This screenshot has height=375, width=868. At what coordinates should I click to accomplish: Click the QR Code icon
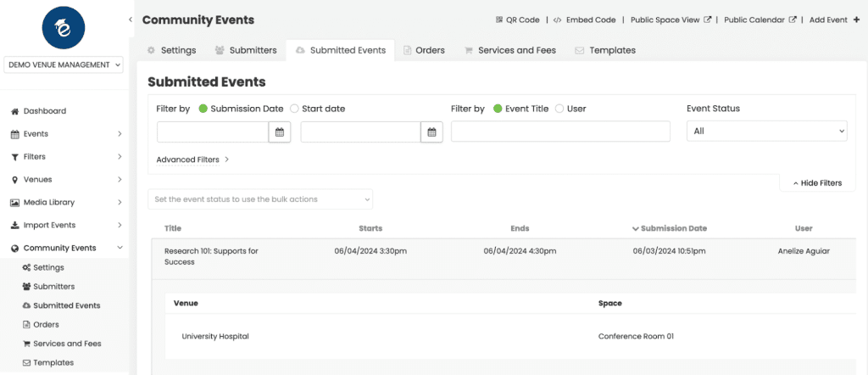coord(498,20)
